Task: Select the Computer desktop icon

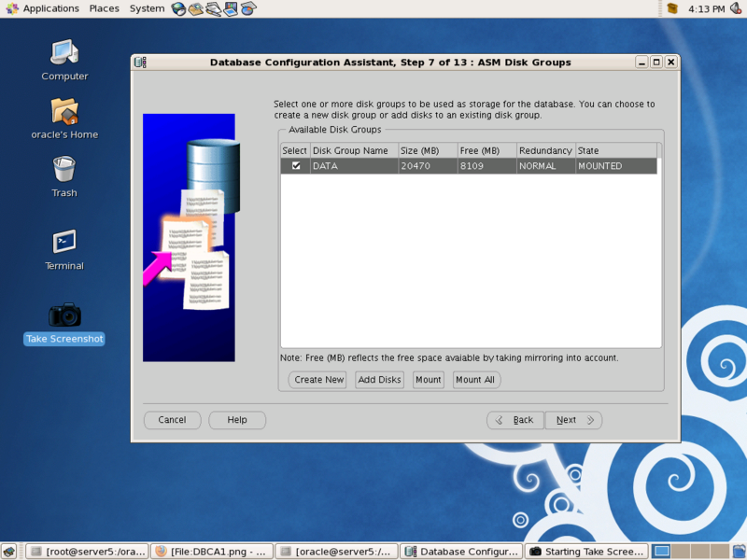Action: click(x=64, y=60)
